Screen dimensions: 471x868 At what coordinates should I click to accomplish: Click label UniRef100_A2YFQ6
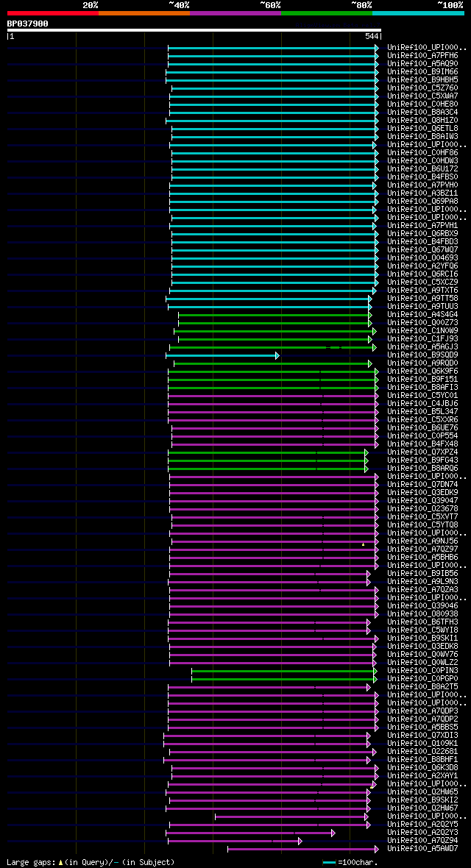pos(422,266)
